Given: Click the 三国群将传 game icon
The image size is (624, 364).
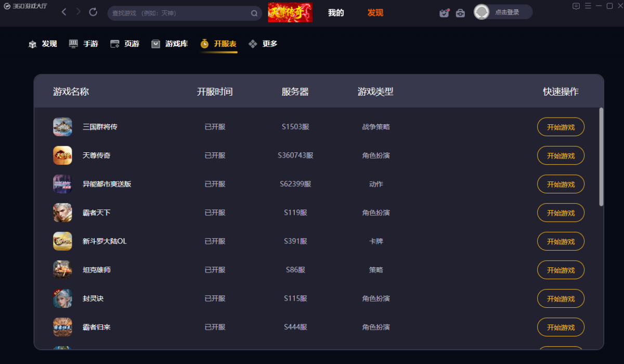Looking at the screenshot, I should [x=62, y=127].
